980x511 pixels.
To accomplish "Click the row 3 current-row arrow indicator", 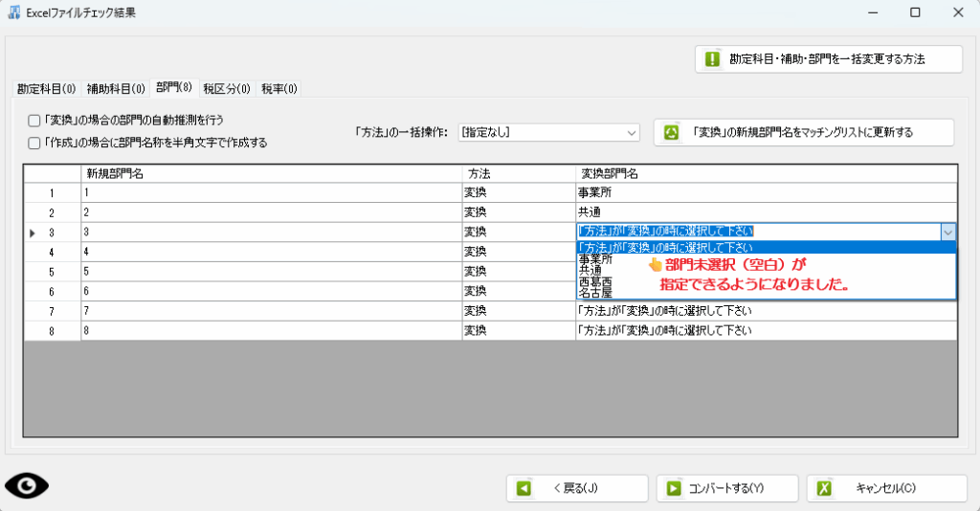I will [x=33, y=233].
